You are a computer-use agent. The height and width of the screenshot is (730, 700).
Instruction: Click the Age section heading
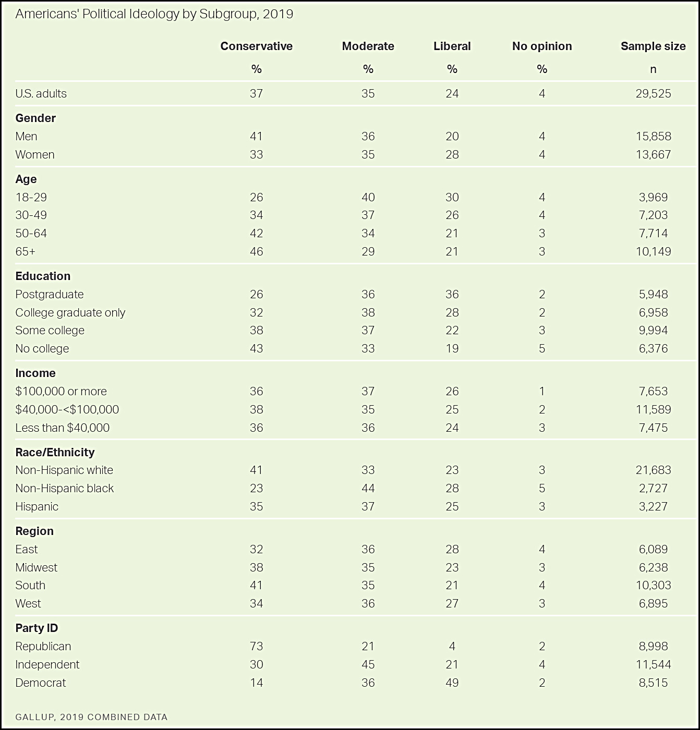tap(26, 179)
